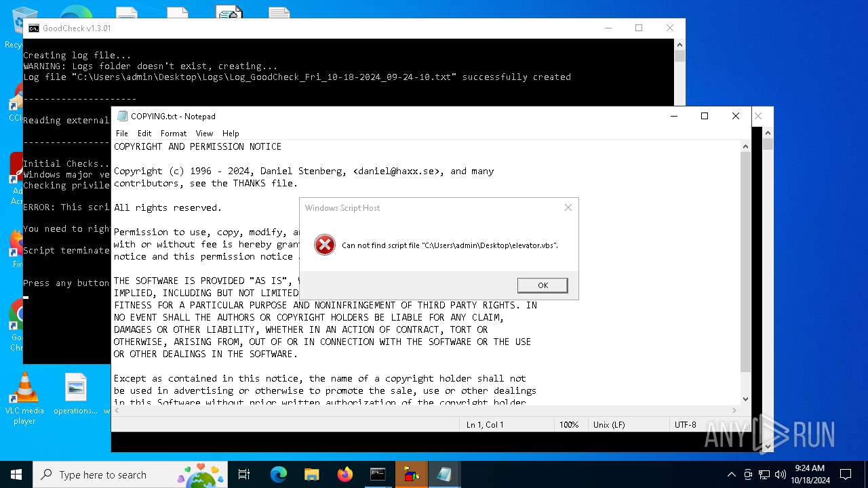Open Notepad View menu
This screenshot has width=868, height=488.
(204, 134)
